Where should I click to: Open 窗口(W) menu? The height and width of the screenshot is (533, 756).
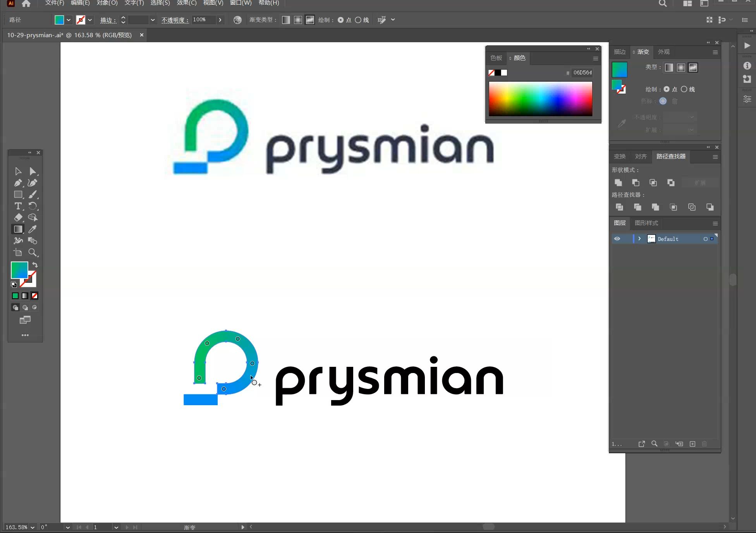[x=241, y=3]
